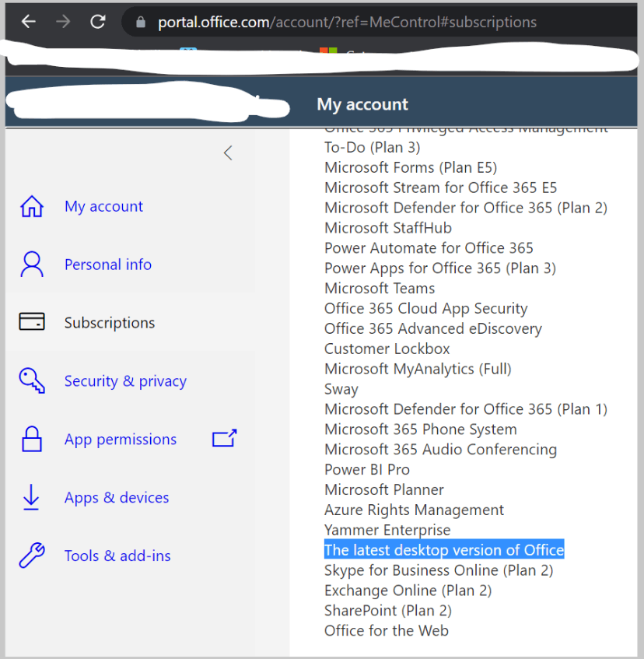Screen dimensions: 644x659
Task: Click the card icon next to Subscriptions
Action: [32, 322]
